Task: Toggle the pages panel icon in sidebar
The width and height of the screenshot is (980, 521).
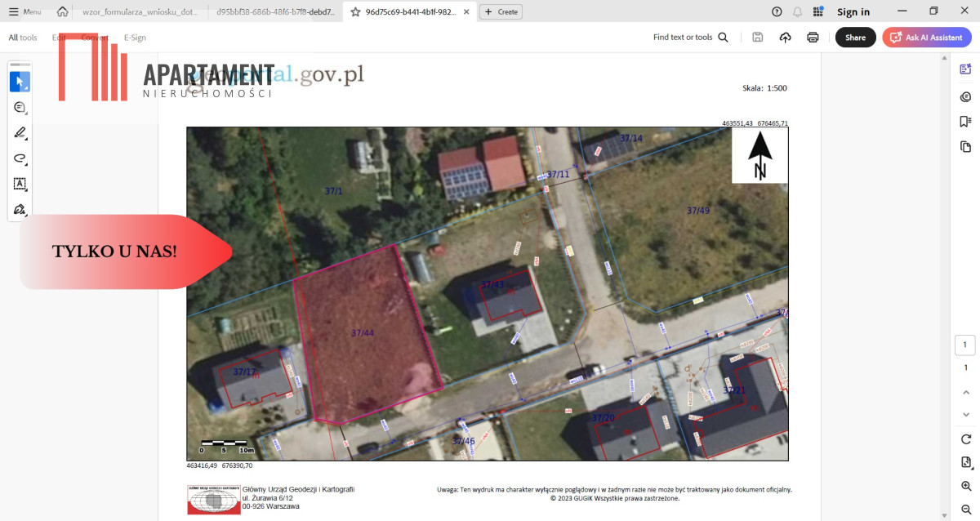Action: (965, 147)
